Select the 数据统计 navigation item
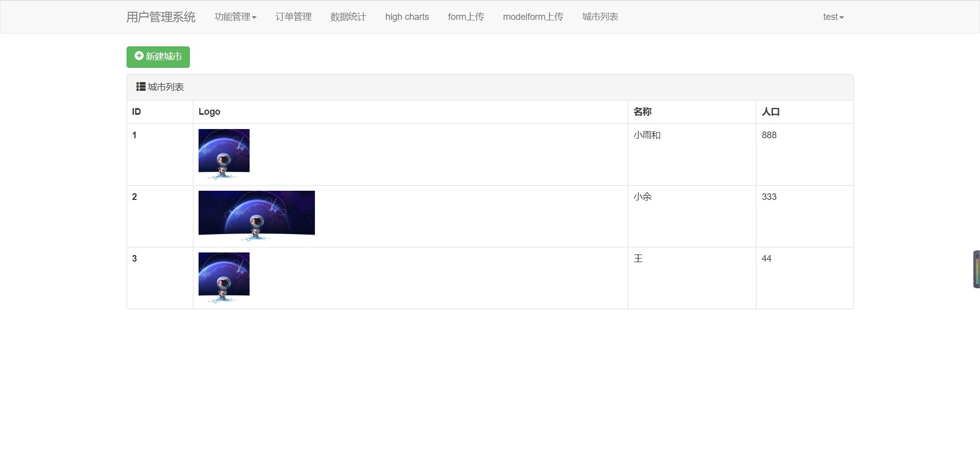Image resolution: width=980 pixels, height=460 pixels. [x=348, y=17]
